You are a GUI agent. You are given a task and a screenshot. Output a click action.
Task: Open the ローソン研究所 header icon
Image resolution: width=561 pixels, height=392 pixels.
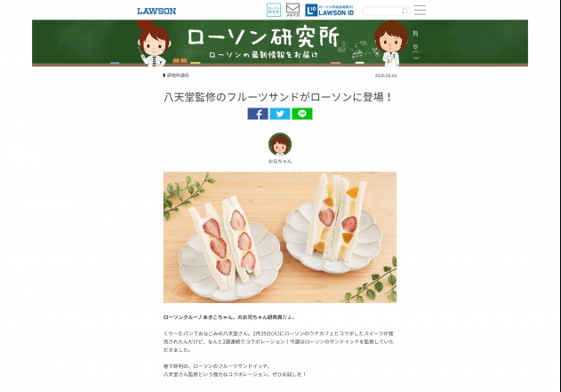tap(274, 10)
